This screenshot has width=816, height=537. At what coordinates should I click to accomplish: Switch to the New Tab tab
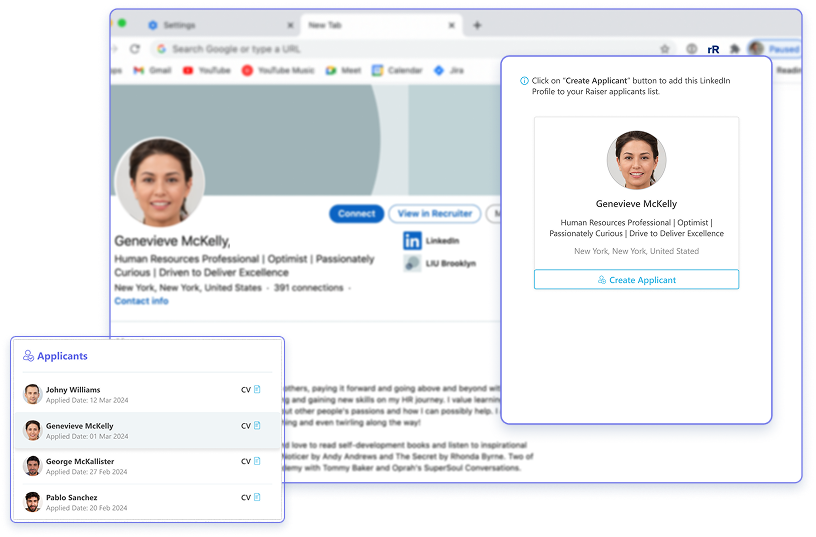(x=381, y=25)
